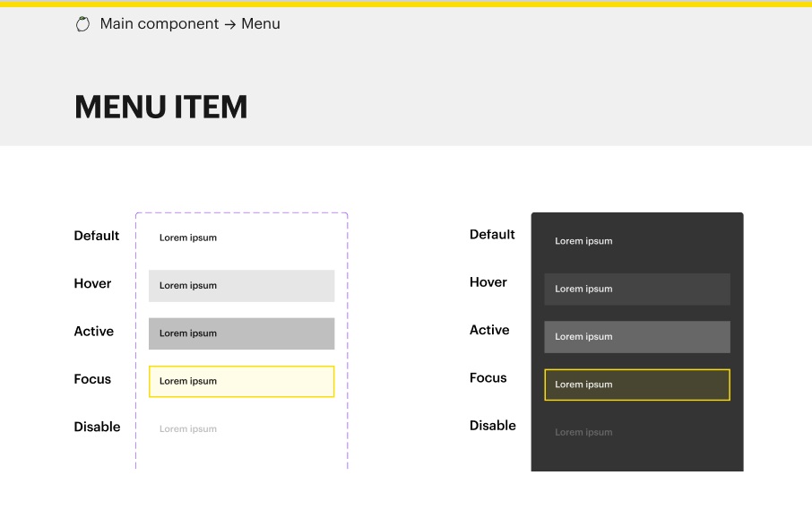Select the default dark menu item
Viewport: 812px width, 510px height.
pyautogui.click(x=636, y=241)
